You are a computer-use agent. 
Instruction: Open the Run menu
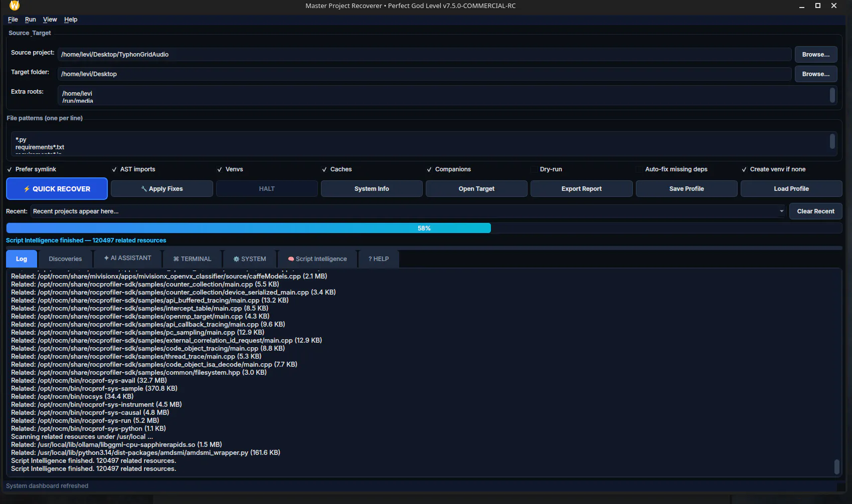click(x=31, y=20)
